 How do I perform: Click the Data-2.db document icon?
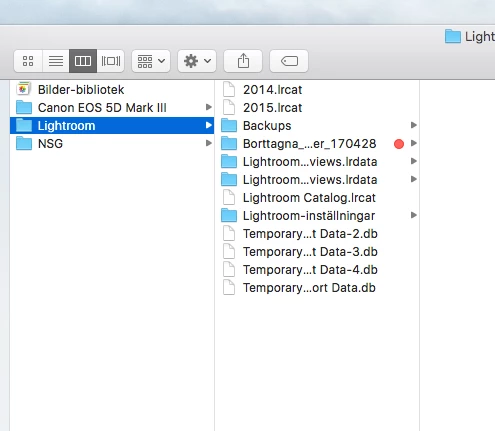(x=229, y=233)
